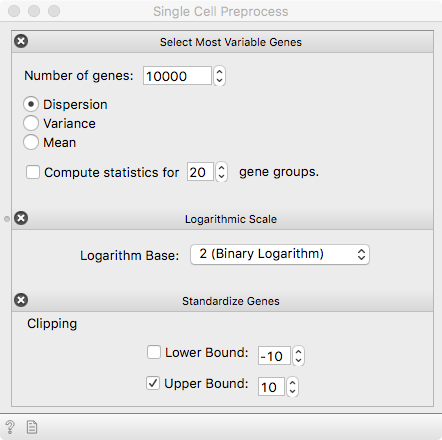
Task: Disable the Upper Bound clipping checkbox
Action: pos(153,383)
